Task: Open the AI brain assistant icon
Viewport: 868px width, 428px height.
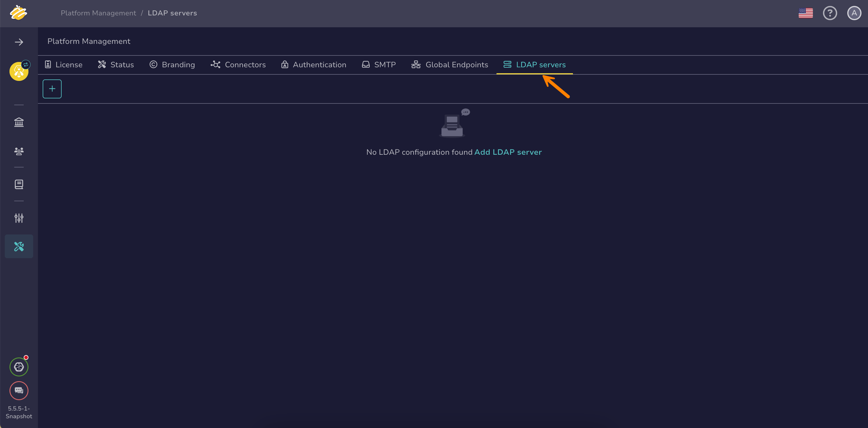Action: [x=19, y=367]
